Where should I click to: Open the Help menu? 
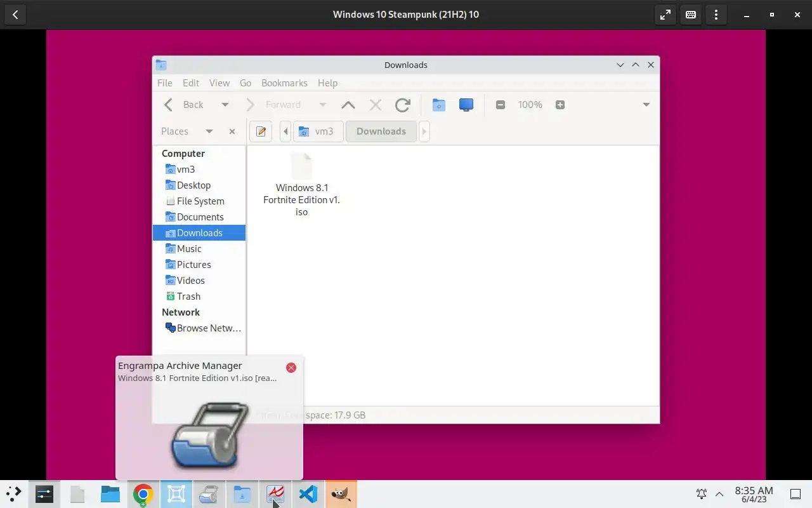click(x=327, y=83)
